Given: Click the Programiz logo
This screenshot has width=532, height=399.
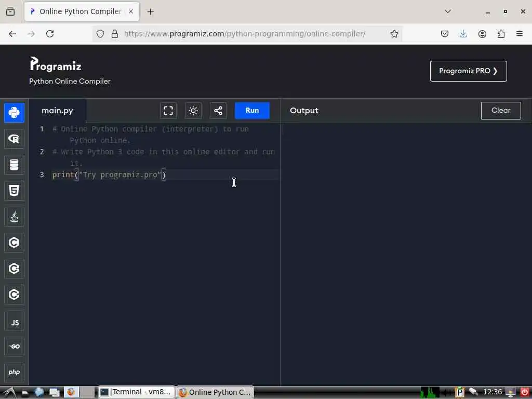Looking at the screenshot, I should point(56,64).
